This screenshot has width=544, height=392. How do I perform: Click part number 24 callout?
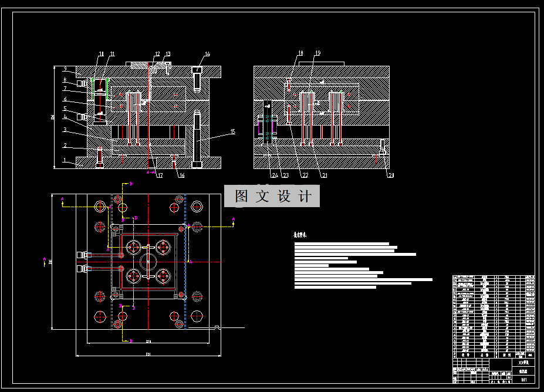(x=275, y=175)
